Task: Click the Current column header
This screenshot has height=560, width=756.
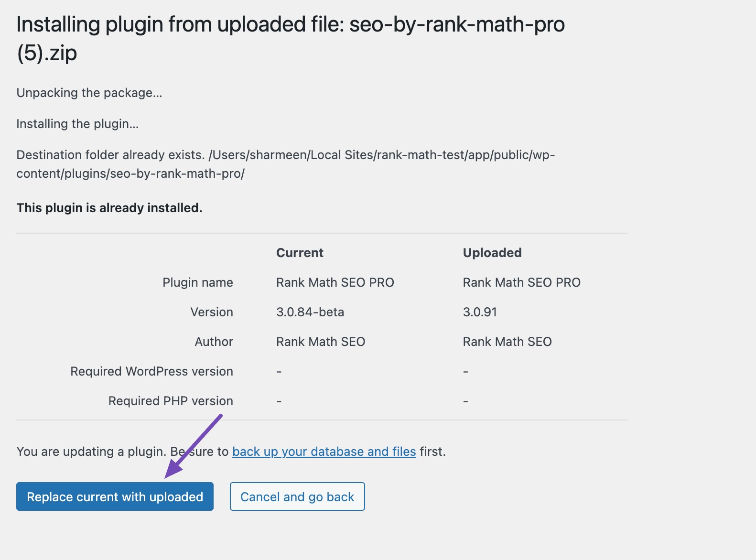Action: point(300,253)
